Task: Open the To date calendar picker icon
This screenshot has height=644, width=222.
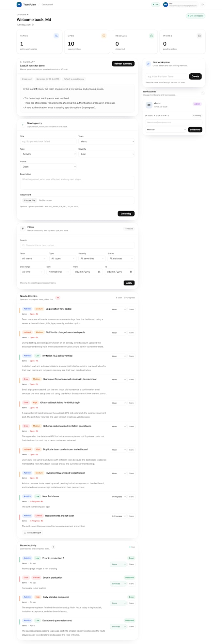Action: coord(131,272)
